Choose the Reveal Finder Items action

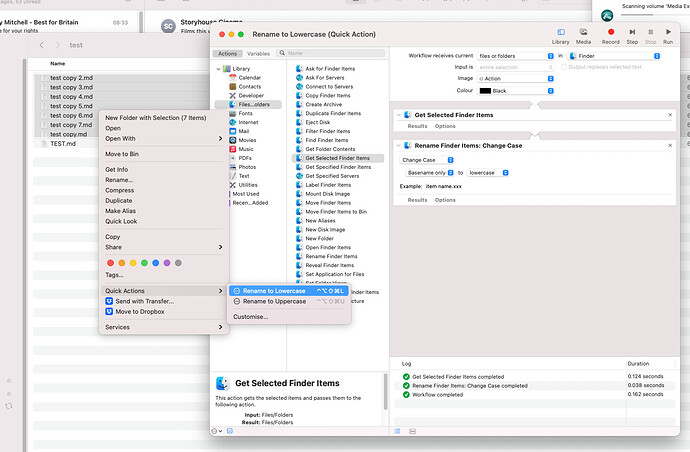coord(330,265)
